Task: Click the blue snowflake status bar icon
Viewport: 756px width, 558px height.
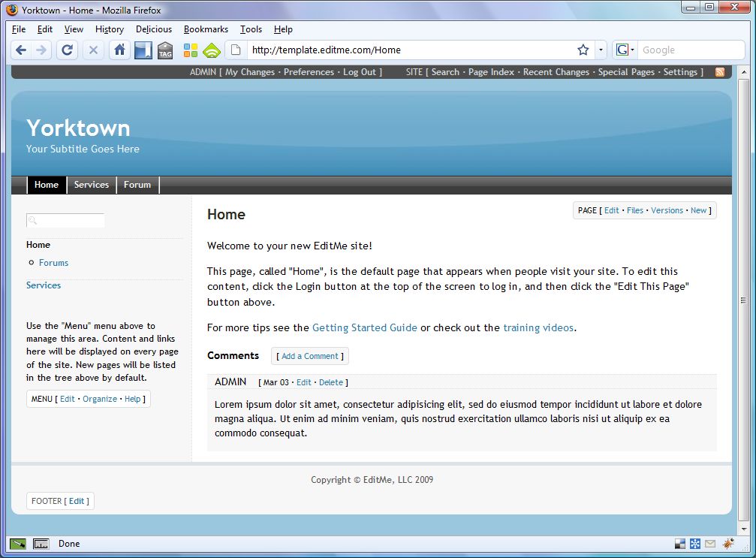Action: [x=694, y=544]
